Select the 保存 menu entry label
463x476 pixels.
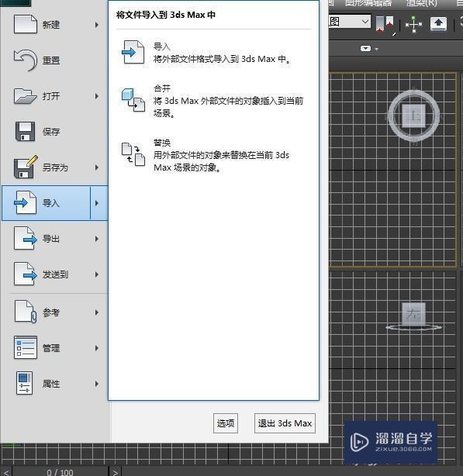click(51, 132)
